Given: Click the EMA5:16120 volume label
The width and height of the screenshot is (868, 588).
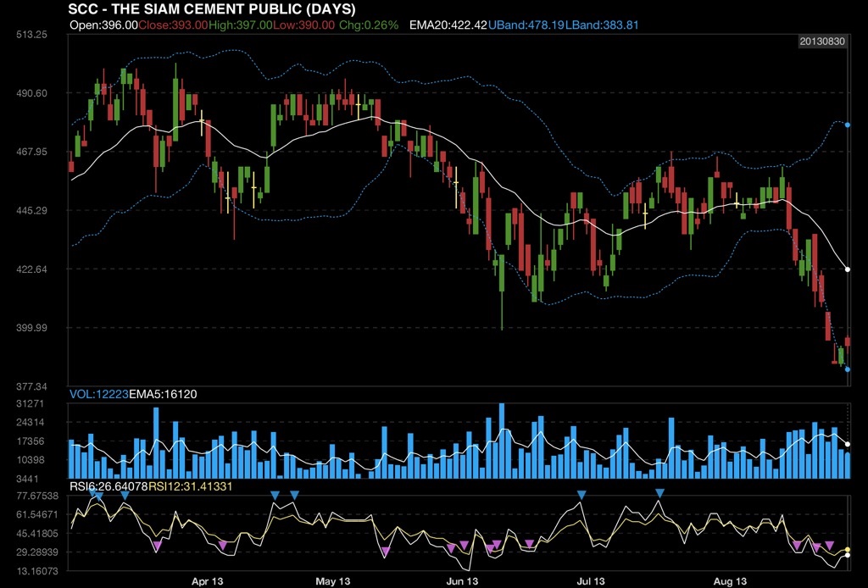Looking at the screenshot, I should pos(163,394).
